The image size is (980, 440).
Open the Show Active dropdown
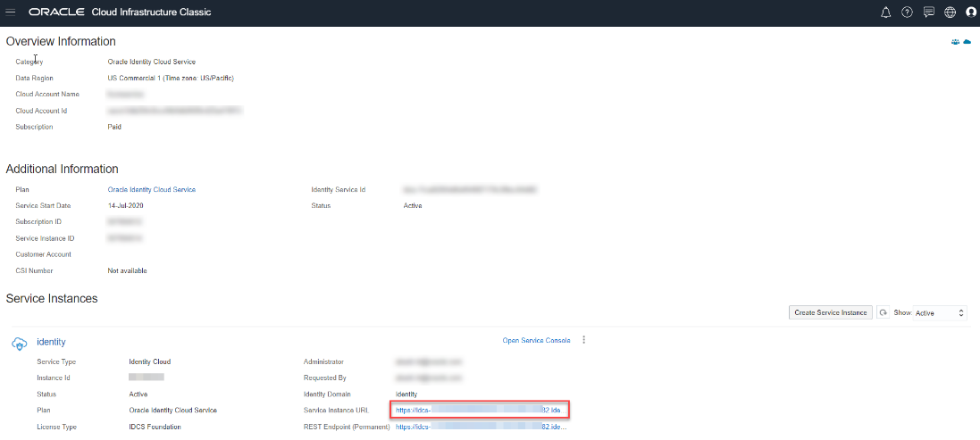click(x=940, y=312)
